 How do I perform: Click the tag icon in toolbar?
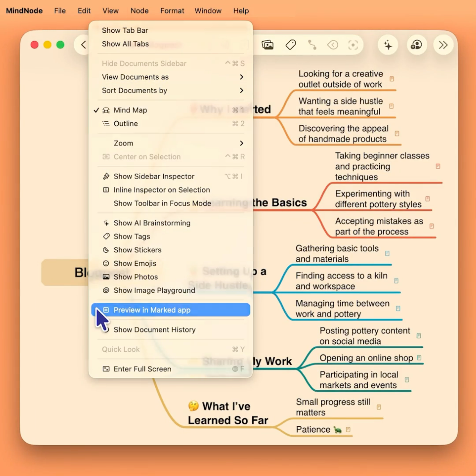tap(291, 45)
